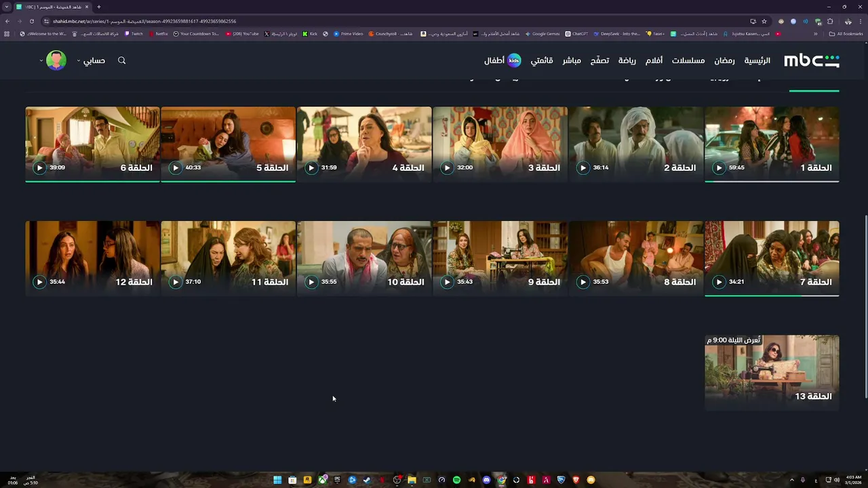Open the قائمتي my list menu item

point(542,60)
